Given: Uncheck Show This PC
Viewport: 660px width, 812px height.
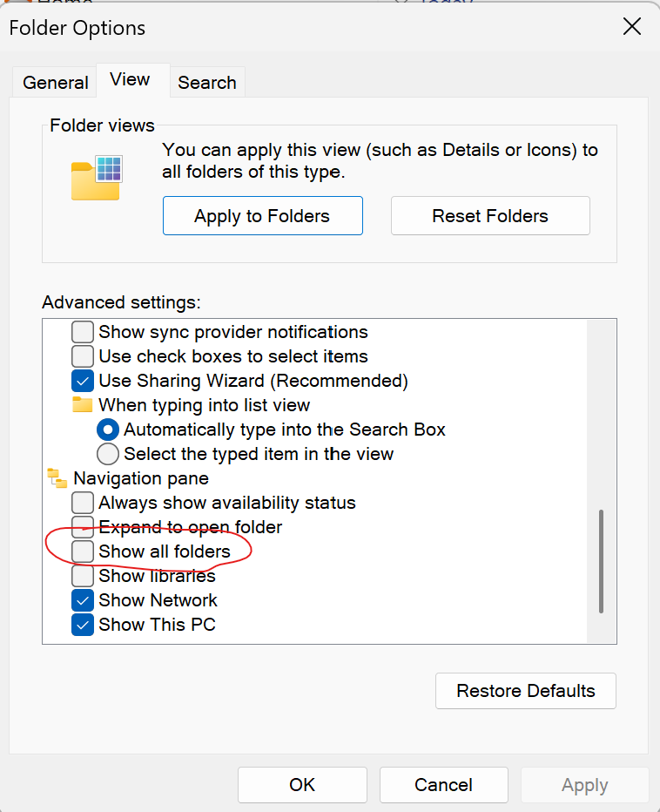Looking at the screenshot, I should point(83,625).
